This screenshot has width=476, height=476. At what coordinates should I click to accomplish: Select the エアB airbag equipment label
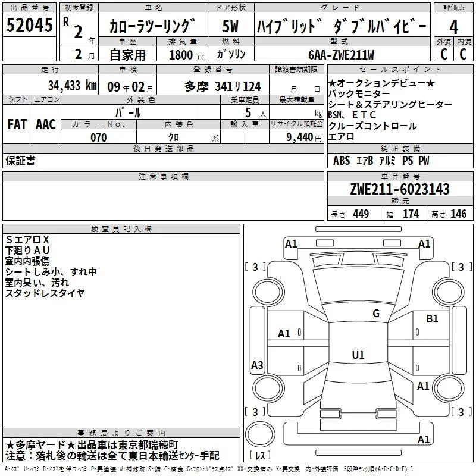(x=365, y=160)
